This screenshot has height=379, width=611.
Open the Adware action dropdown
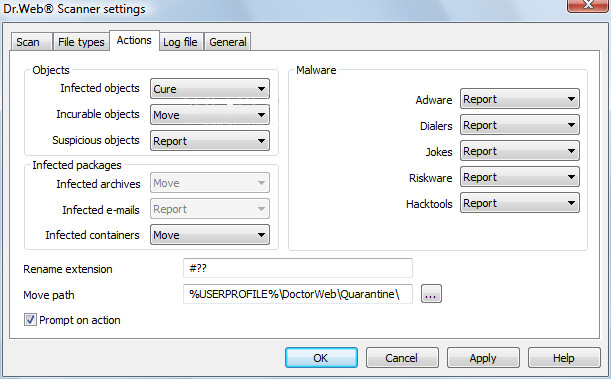point(519,99)
